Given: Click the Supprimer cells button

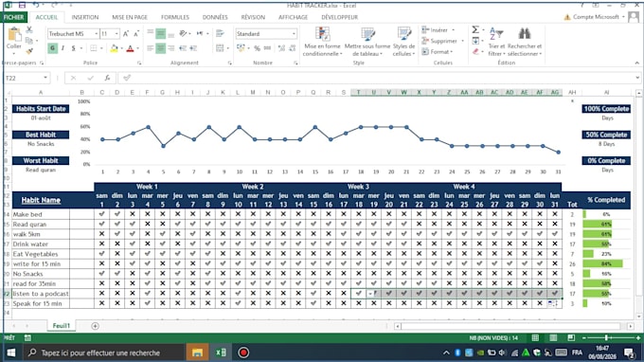Looking at the screenshot, I should [x=443, y=41].
